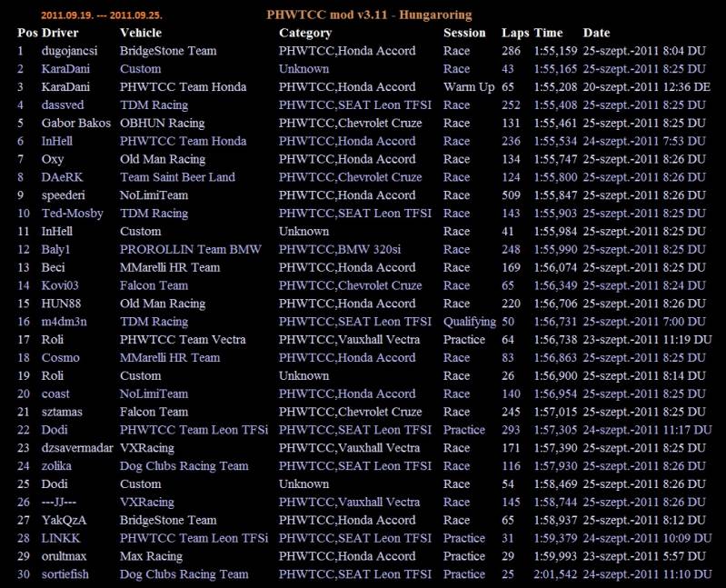The image size is (726, 588).
Task: Click the Session column header
Action: point(464,33)
